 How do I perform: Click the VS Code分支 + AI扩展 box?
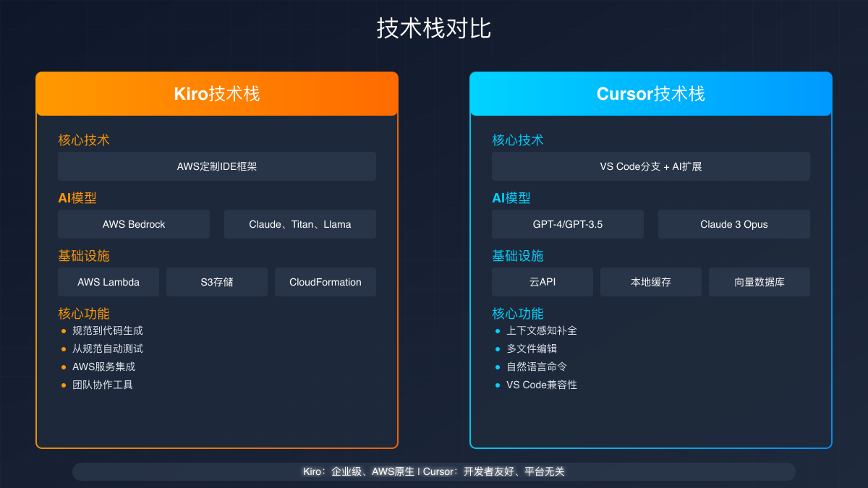(x=651, y=166)
